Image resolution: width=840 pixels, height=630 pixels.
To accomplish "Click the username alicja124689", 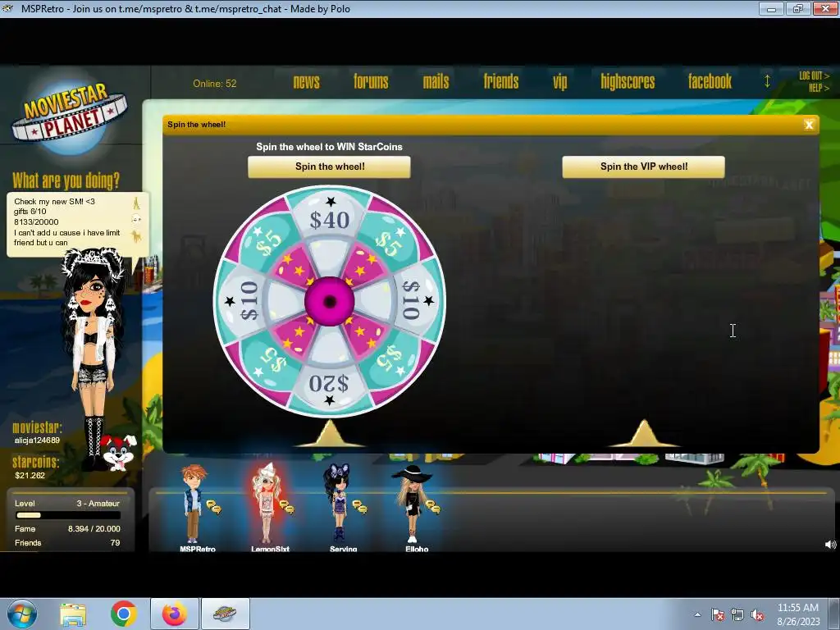I will click(x=37, y=441).
